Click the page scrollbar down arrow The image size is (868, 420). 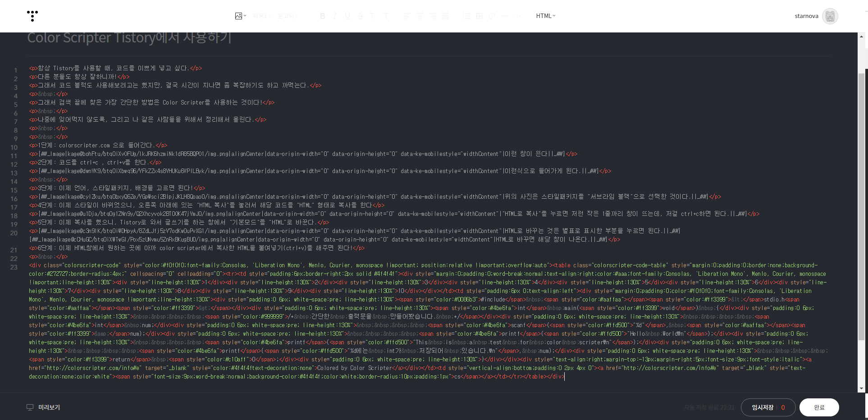862,388
